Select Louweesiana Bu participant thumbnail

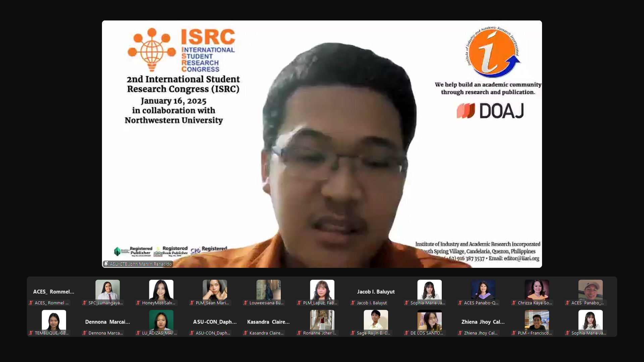(268, 290)
